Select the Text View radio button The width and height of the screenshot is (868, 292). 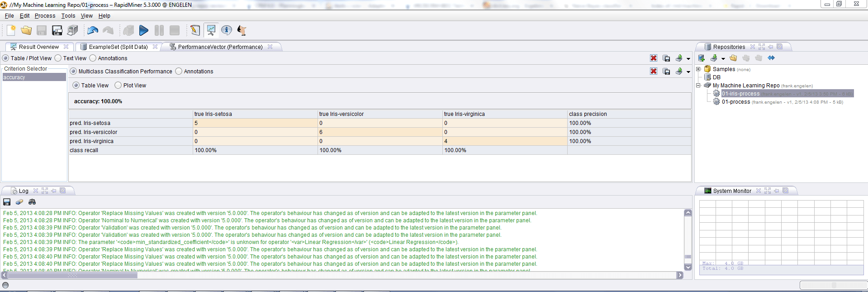pyautogui.click(x=58, y=58)
